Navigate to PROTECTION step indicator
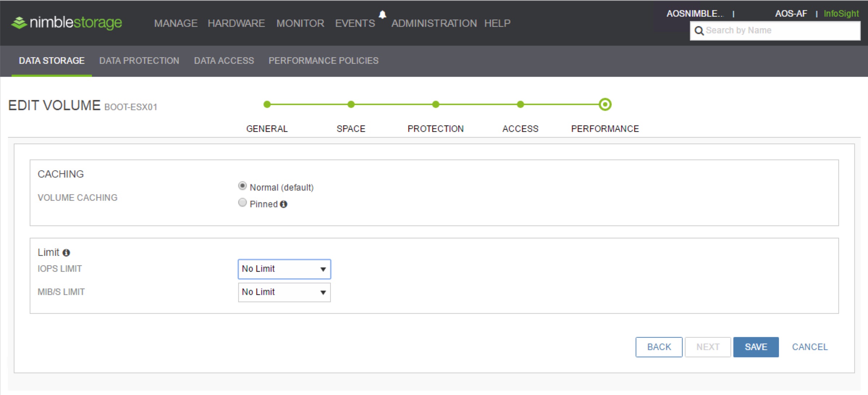This screenshot has height=395, width=868. point(436,105)
